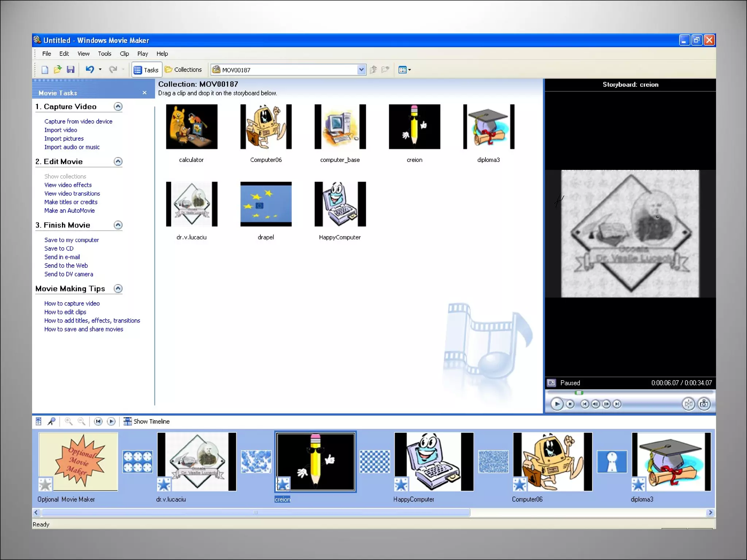Collapse the Finish Movie section
Image resolution: width=747 pixels, height=560 pixels.
(x=118, y=225)
